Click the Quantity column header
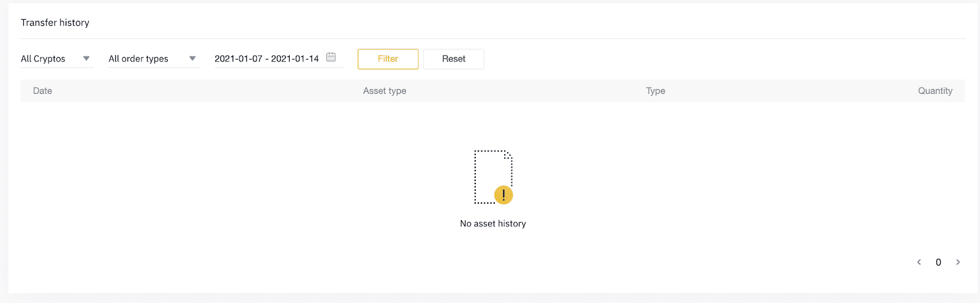The width and height of the screenshot is (980, 303). click(935, 91)
